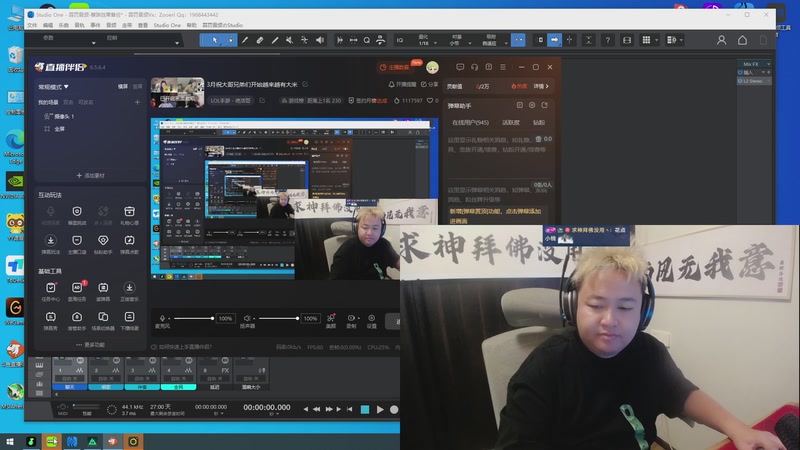The image size is (800, 450).
Task: Open the timebase dropdown in toolbar
Action: click(x=470, y=43)
